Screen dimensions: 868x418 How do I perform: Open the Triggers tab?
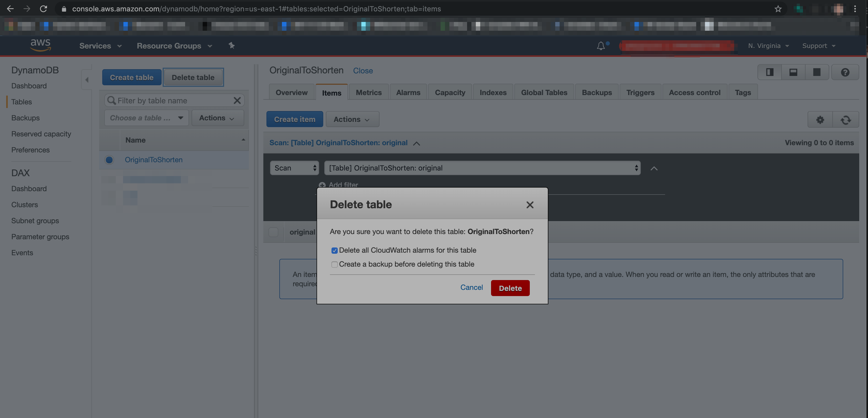pos(640,92)
